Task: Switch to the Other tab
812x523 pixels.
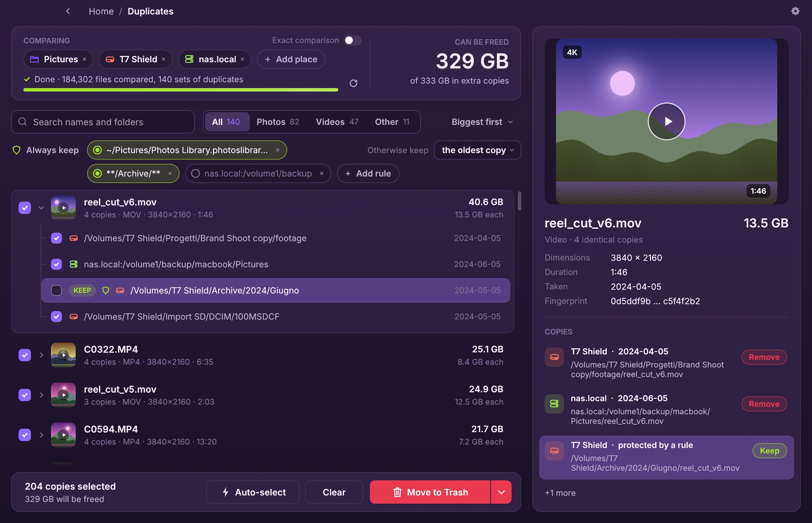Action: [x=392, y=122]
